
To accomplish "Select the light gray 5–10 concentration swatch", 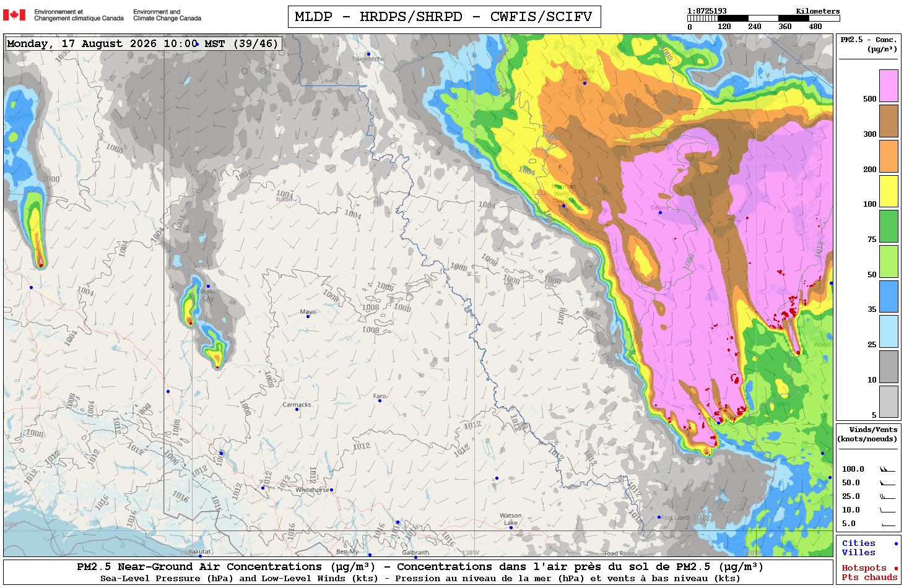I will (x=889, y=402).
